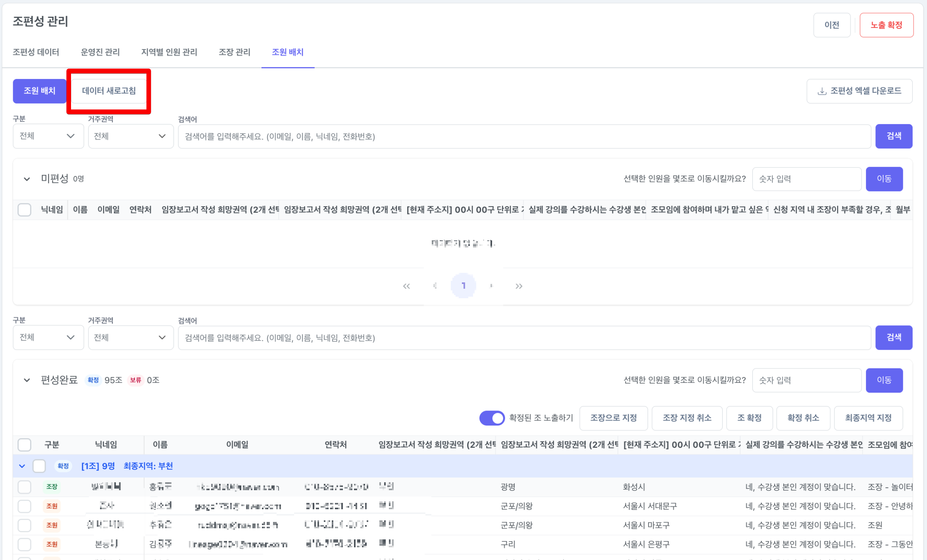Viewport: 927px width, 560px height.
Task: Click next page arrow in pagination
Action: coord(491,286)
